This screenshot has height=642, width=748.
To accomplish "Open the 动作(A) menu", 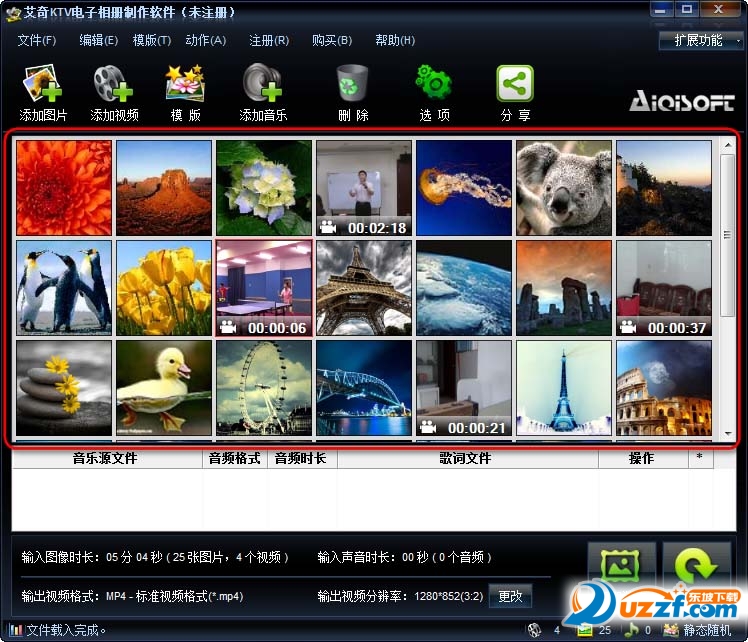I will (206, 41).
